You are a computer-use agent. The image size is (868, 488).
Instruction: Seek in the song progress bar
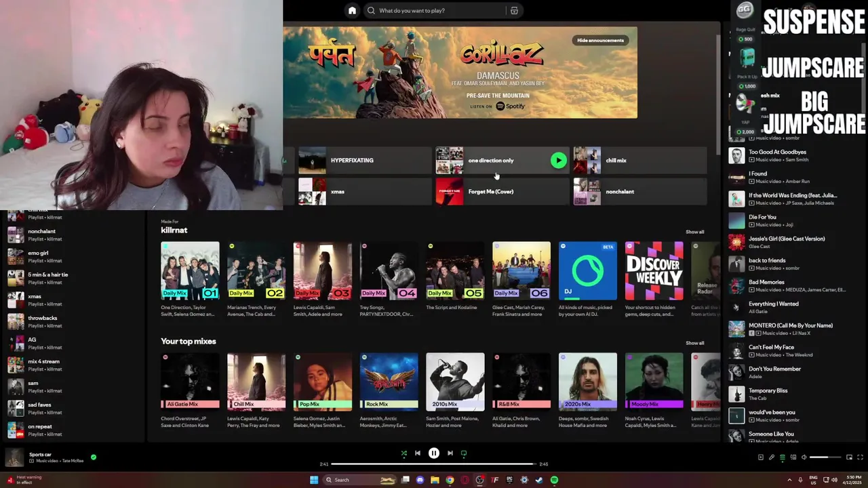434,464
